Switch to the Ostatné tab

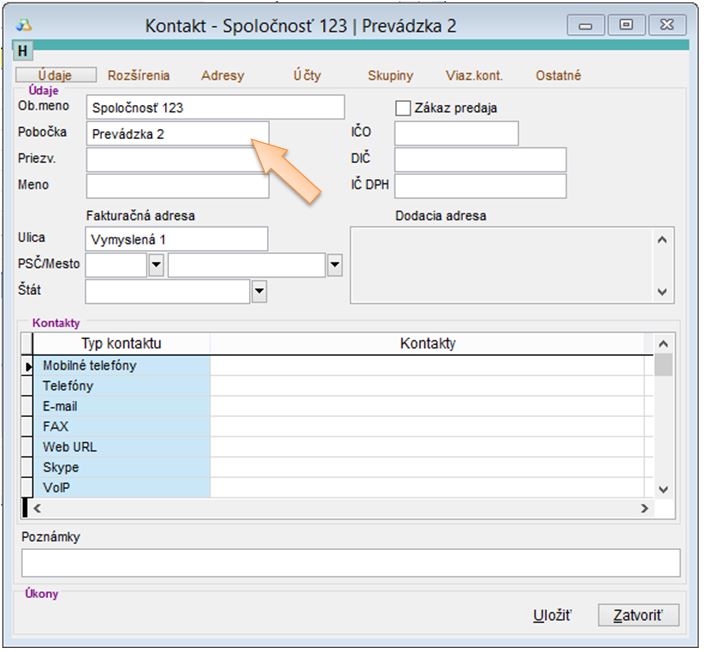pos(558,76)
